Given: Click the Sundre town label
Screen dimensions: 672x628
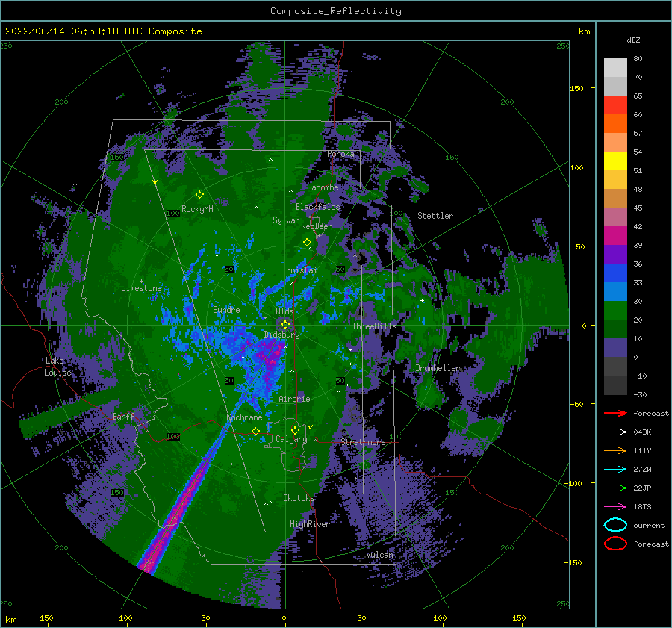Looking at the screenshot, I should click(226, 310).
